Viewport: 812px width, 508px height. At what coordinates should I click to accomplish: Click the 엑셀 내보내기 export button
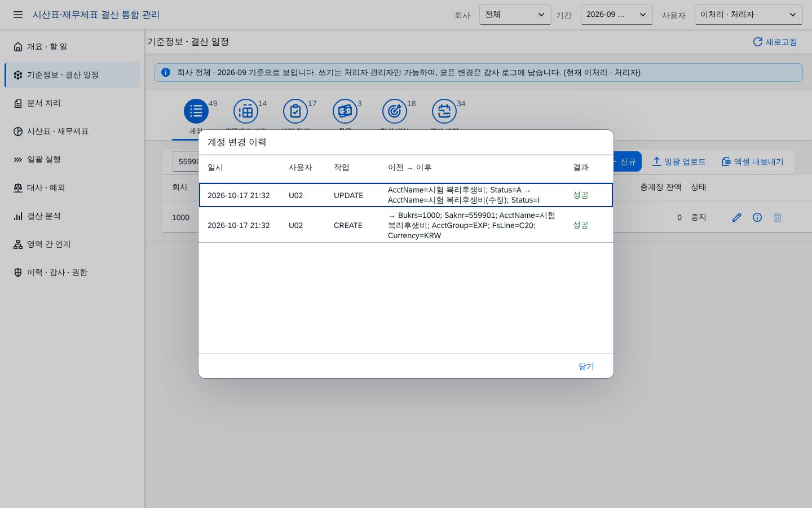point(753,162)
